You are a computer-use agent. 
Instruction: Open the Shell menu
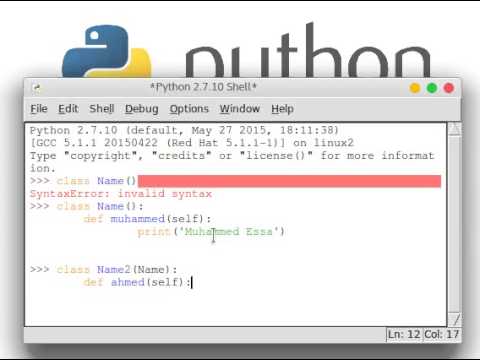point(102,109)
